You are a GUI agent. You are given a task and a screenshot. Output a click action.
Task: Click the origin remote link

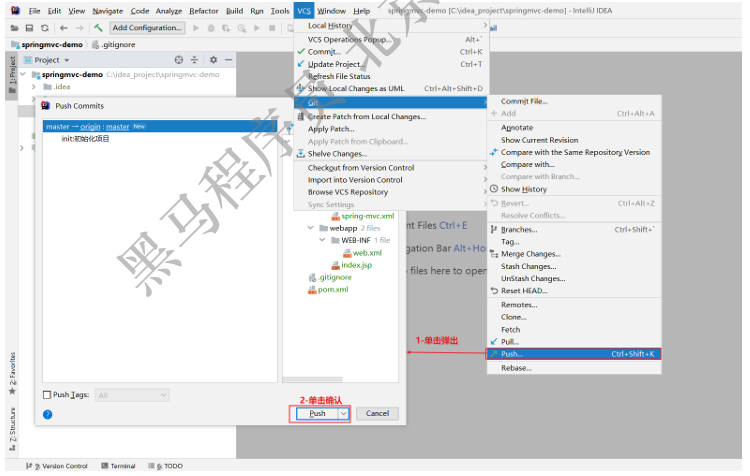tap(90, 127)
